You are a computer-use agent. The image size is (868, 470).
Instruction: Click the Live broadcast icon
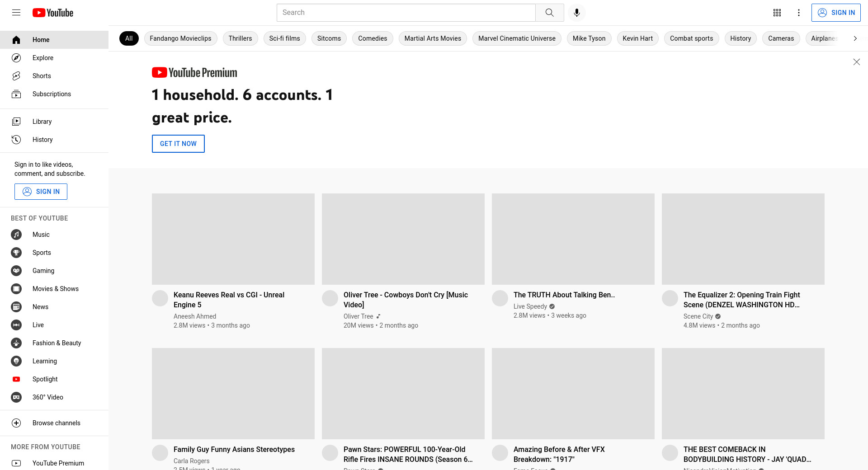click(x=16, y=325)
